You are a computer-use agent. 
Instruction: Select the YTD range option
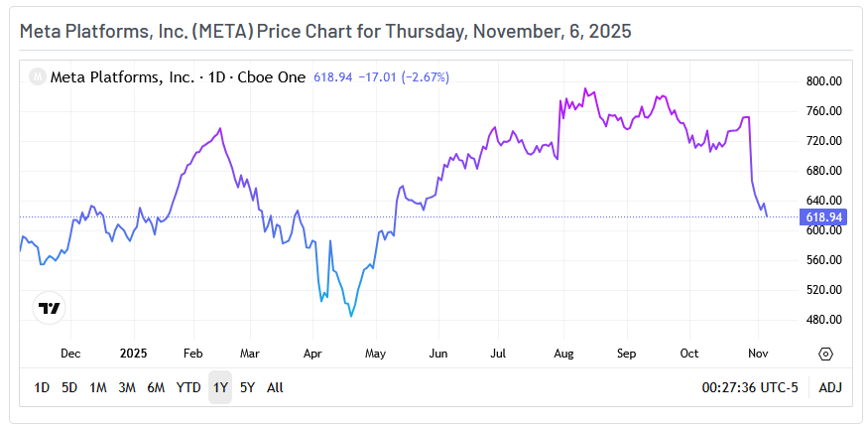point(188,387)
